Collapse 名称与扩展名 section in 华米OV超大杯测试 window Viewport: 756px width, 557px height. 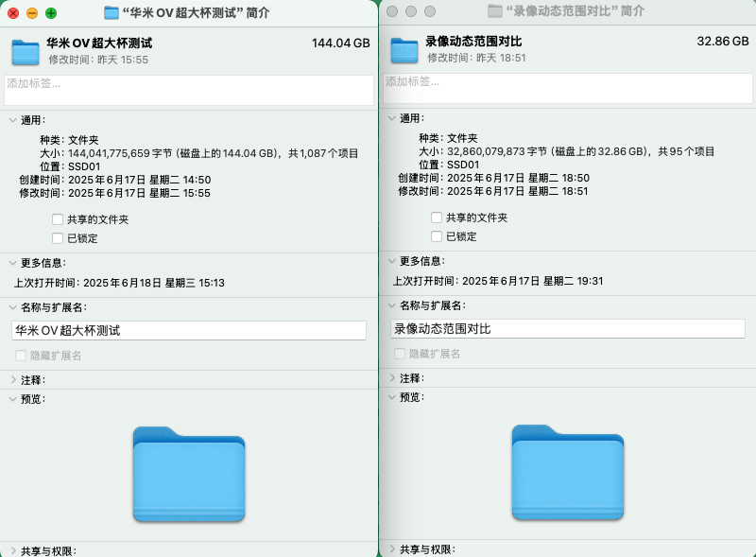pyautogui.click(x=13, y=307)
